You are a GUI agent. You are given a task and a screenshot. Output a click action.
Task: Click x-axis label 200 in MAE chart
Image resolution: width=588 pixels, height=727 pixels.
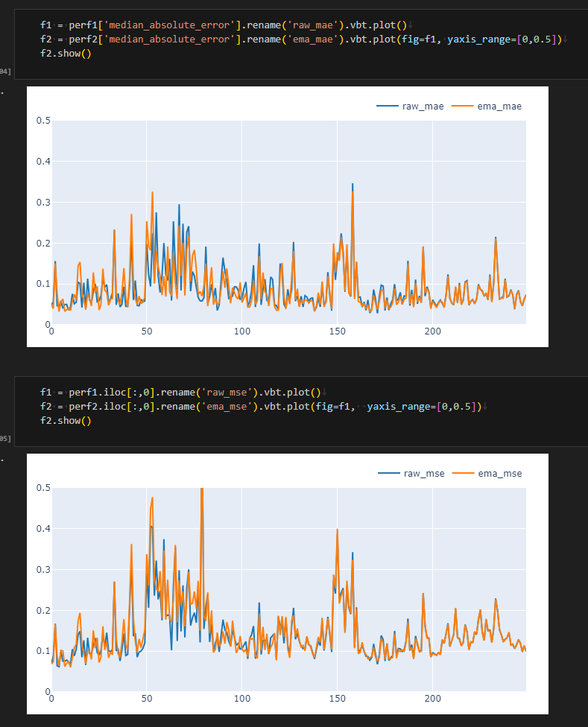(x=433, y=331)
